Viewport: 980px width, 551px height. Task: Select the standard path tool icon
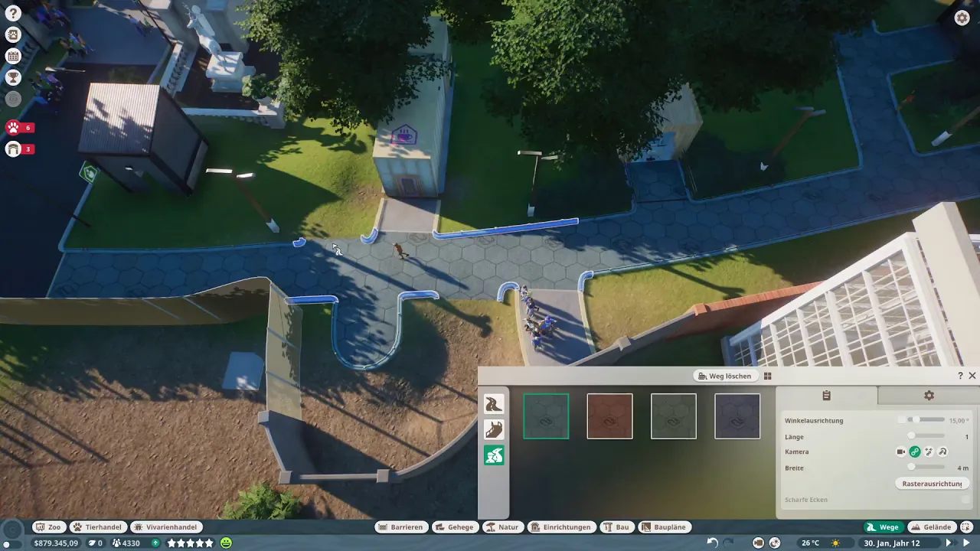coord(494,403)
